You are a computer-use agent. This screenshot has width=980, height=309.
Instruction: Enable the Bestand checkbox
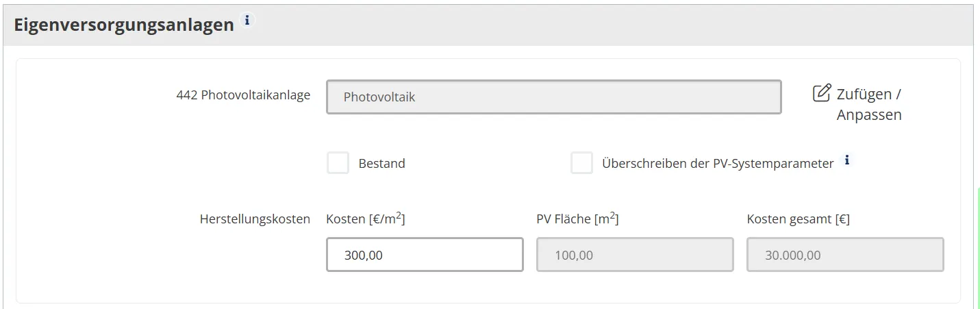pyautogui.click(x=338, y=163)
